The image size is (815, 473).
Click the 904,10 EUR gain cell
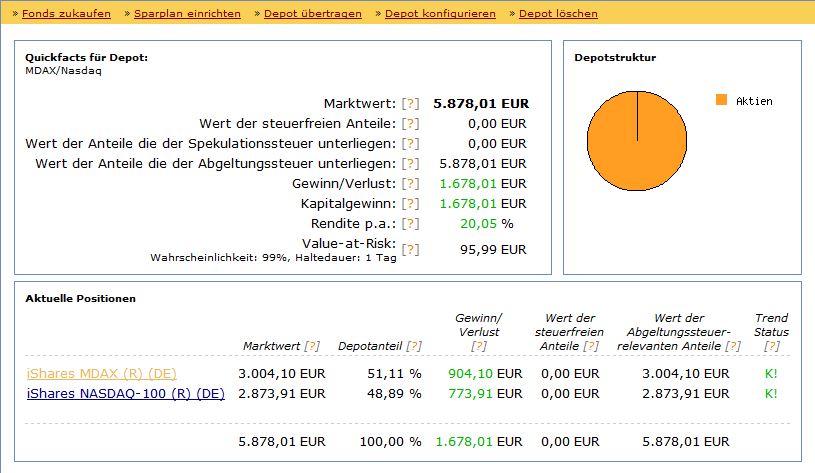485,374
